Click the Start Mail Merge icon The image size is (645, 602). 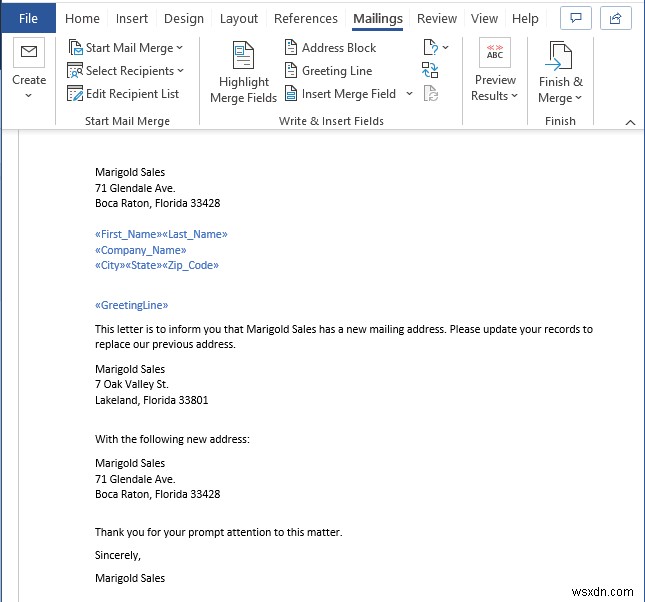click(75, 48)
